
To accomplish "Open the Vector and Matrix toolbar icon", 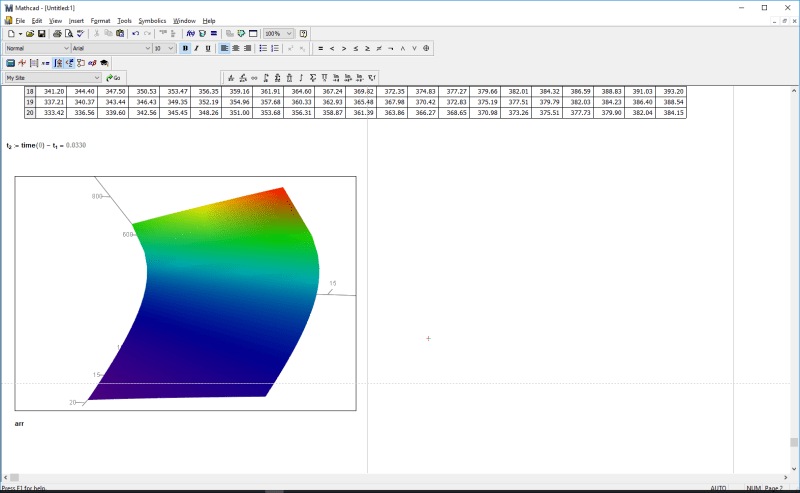I will coord(34,63).
